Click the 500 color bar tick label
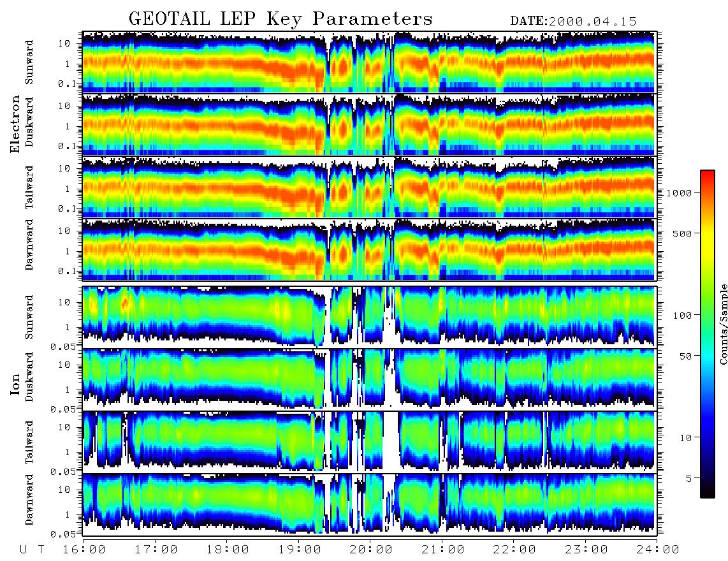 (x=683, y=233)
